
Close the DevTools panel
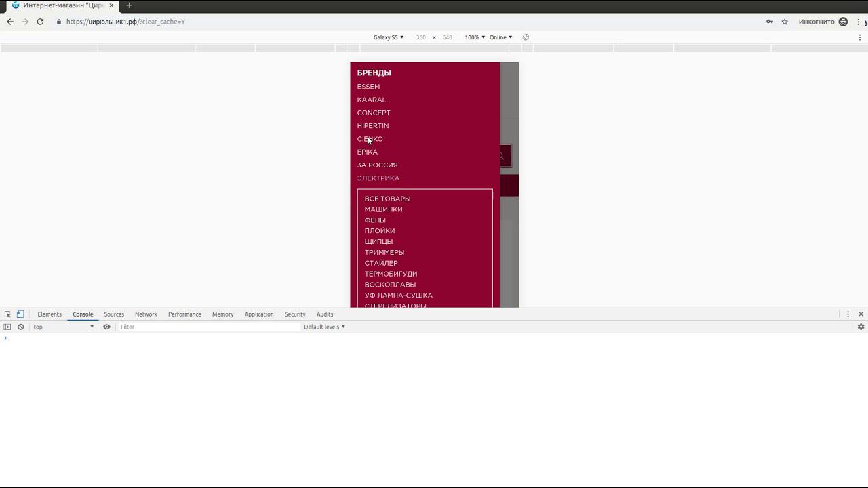tap(861, 314)
